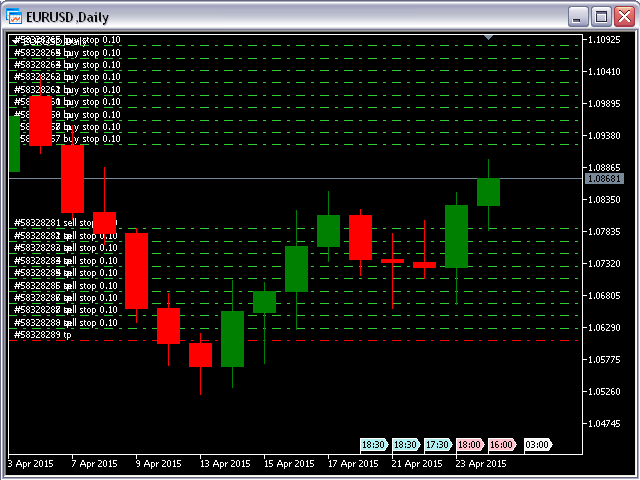Click the chart shift triangle marker
The width and height of the screenshot is (640, 480).
coord(488,37)
